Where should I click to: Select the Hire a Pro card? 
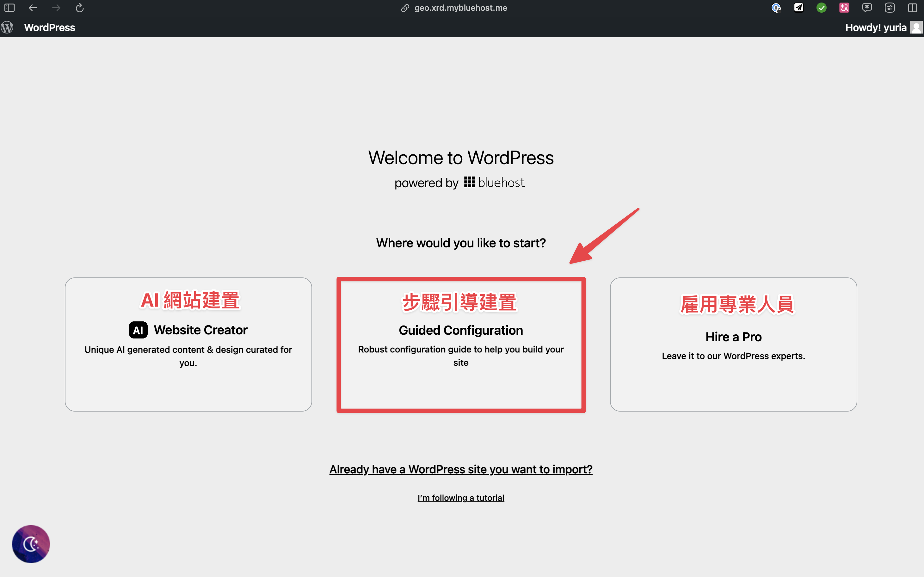click(x=733, y=344)
